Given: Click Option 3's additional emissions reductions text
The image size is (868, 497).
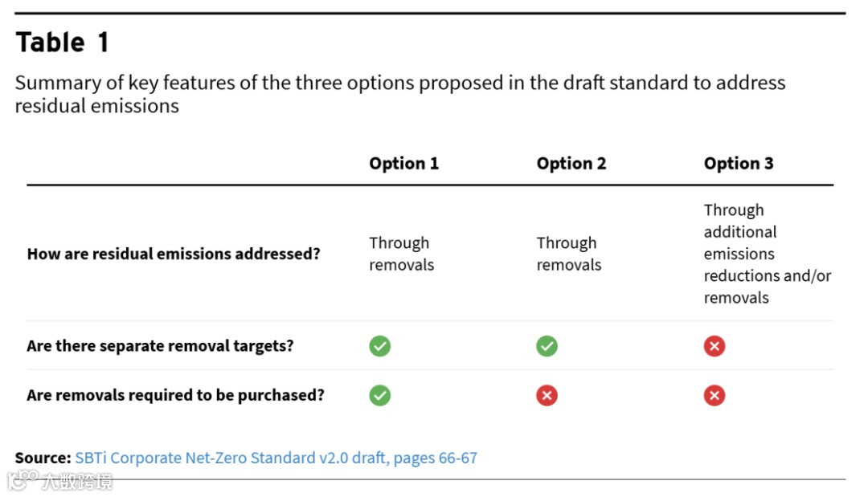Looking at the screenshot, I should tap(768, 254).
